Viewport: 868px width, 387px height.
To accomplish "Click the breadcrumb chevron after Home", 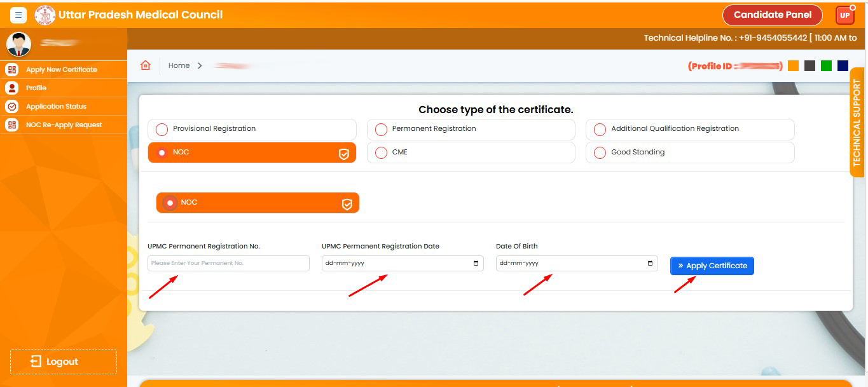I will [200, 65].
